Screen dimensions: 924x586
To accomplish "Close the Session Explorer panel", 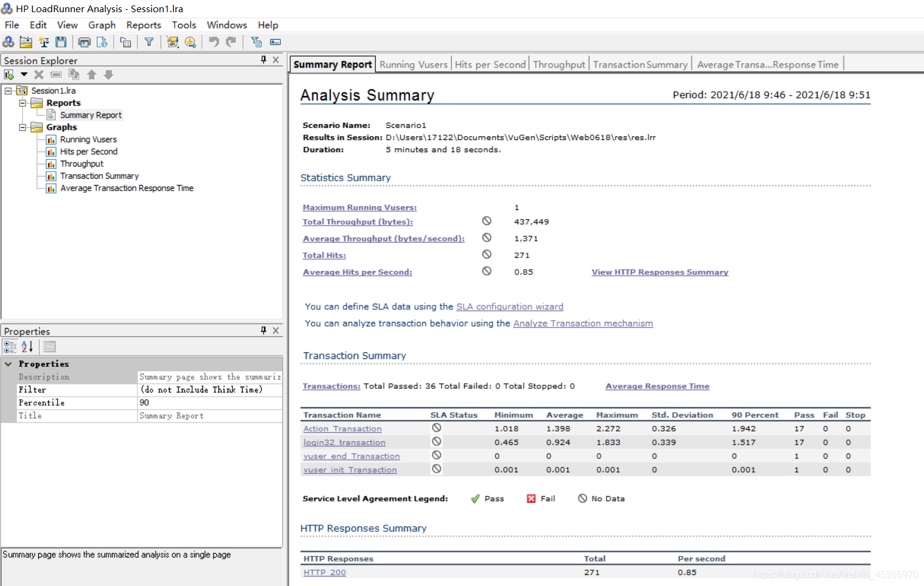I will (x=276, y=60).
